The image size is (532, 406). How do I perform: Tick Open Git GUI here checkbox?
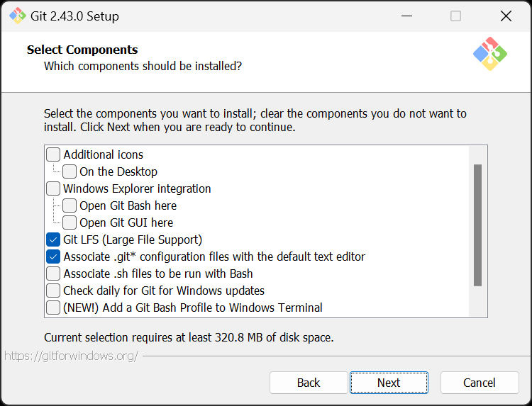pyautogui.click(x=70, y=222)
